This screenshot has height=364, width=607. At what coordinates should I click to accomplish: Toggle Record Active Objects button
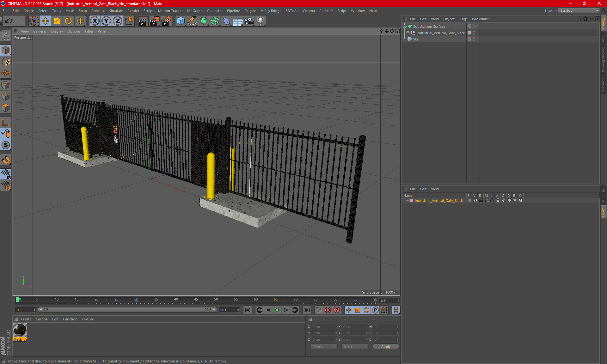point(319,310)
